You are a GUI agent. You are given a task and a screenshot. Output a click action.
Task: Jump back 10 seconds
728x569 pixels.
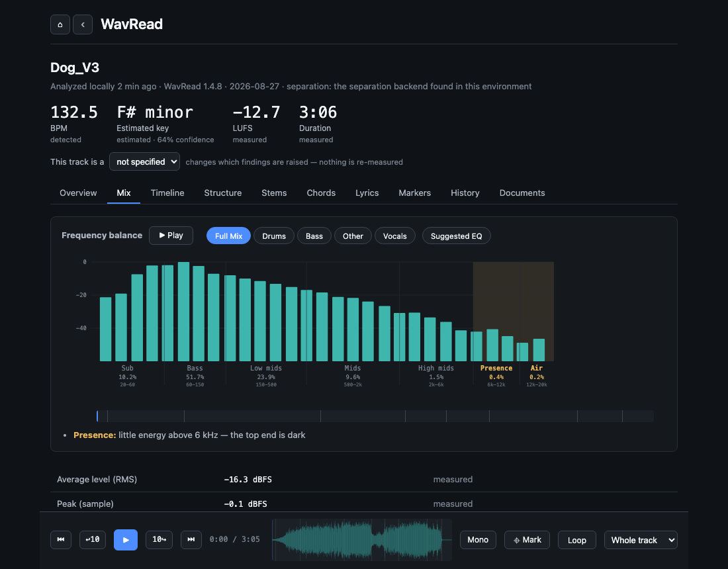93,540
